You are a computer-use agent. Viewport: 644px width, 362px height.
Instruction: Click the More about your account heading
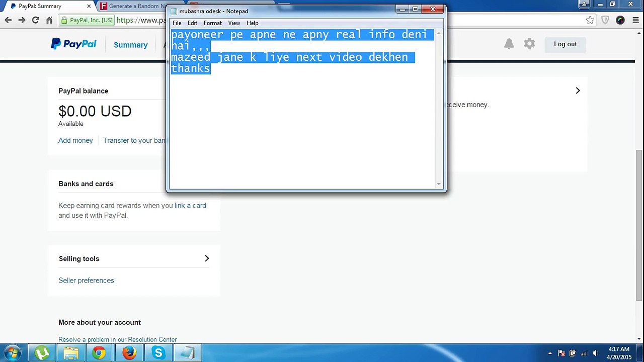[100, 322]
